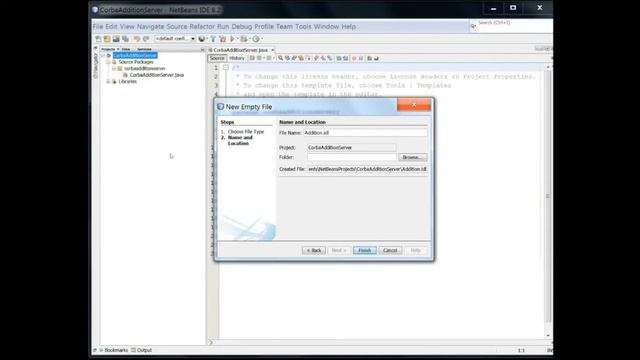Click the Back button in dialog
Image resolution: width=640 pixels, height=360 pixels.
pyautogui.click(x=314, y=250)
